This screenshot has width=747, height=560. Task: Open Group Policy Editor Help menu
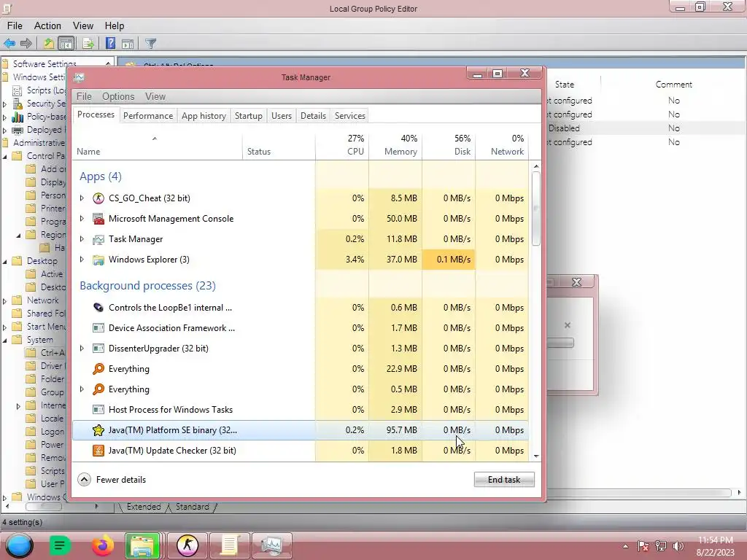click(x=115, y=26)
